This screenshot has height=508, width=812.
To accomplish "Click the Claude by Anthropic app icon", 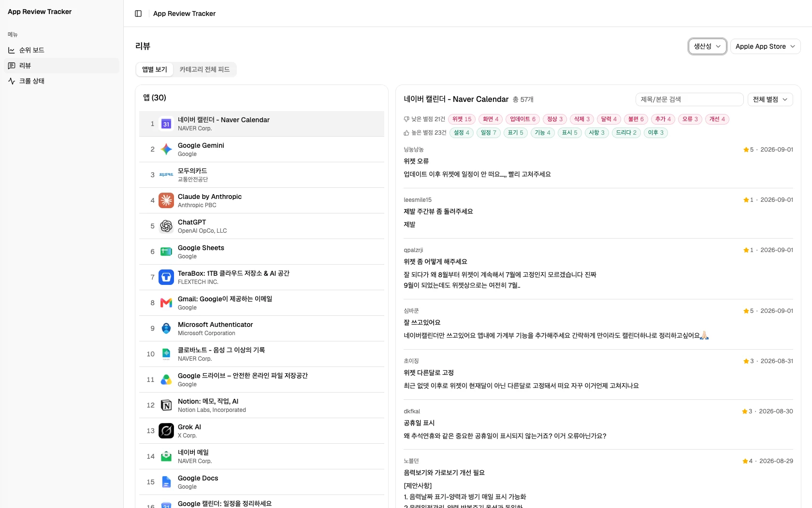I will click(166, 200).
